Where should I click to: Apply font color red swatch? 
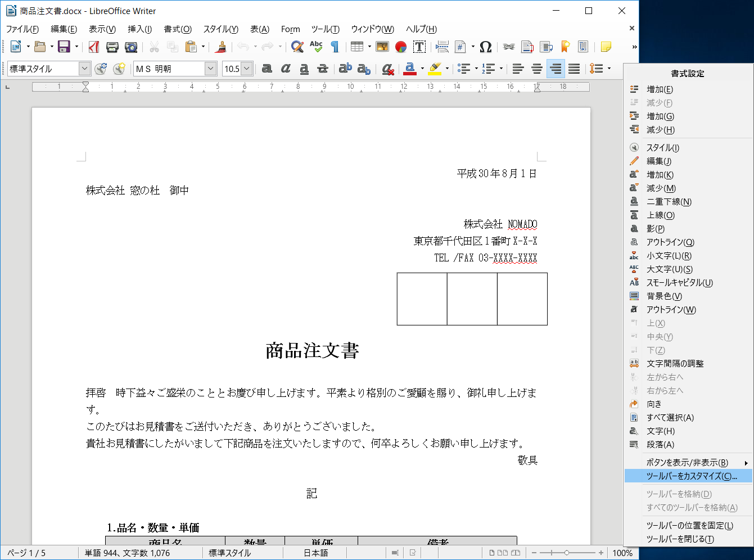[410, 69]
